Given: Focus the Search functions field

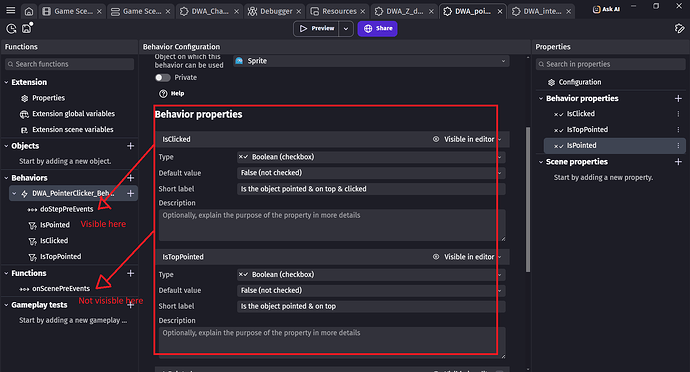Looking at the screenshot, I should 70,64.
